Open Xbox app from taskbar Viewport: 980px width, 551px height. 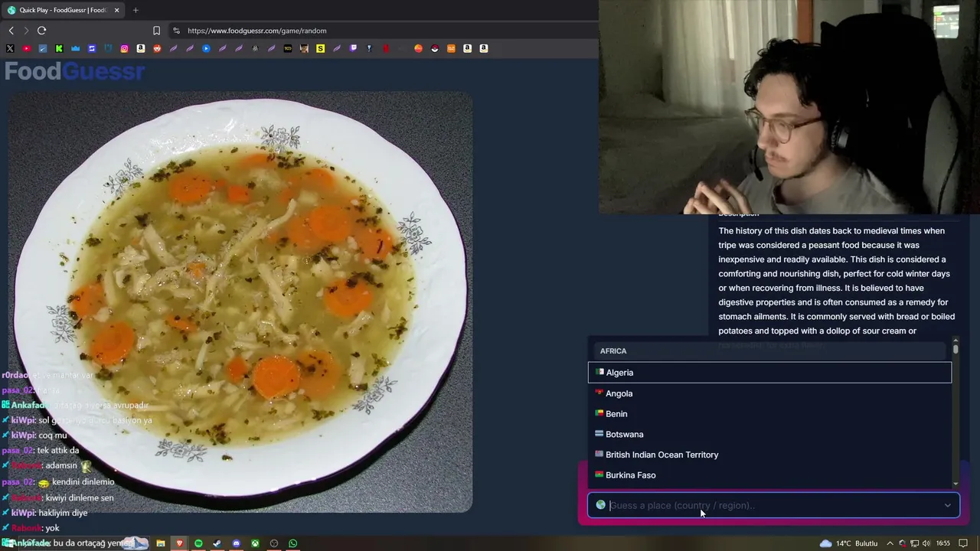pyautogui.click(x=255, y=543)
